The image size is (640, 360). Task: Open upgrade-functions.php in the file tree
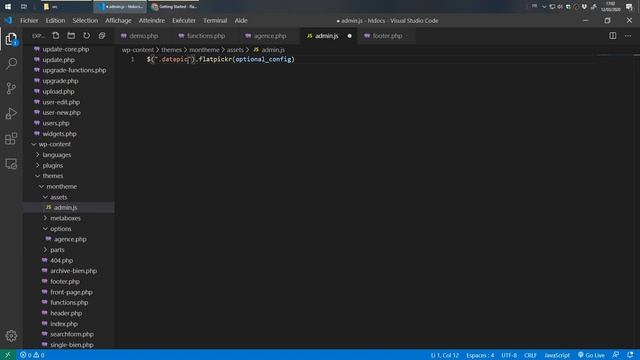(x=74, y=70)
